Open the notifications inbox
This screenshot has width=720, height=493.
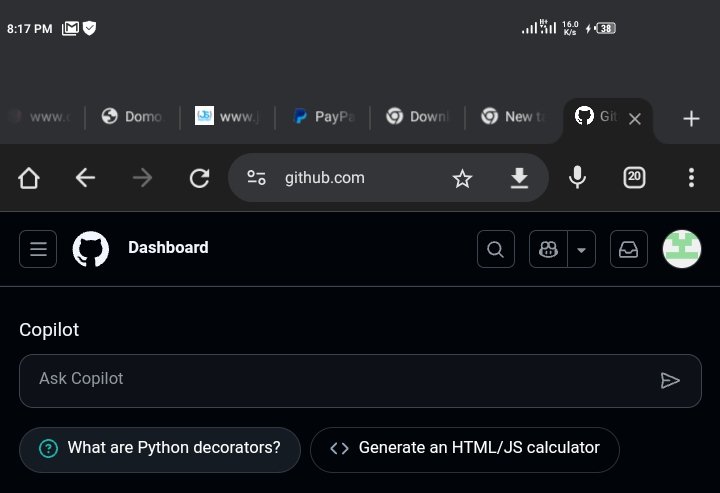(x=629, y=249)
